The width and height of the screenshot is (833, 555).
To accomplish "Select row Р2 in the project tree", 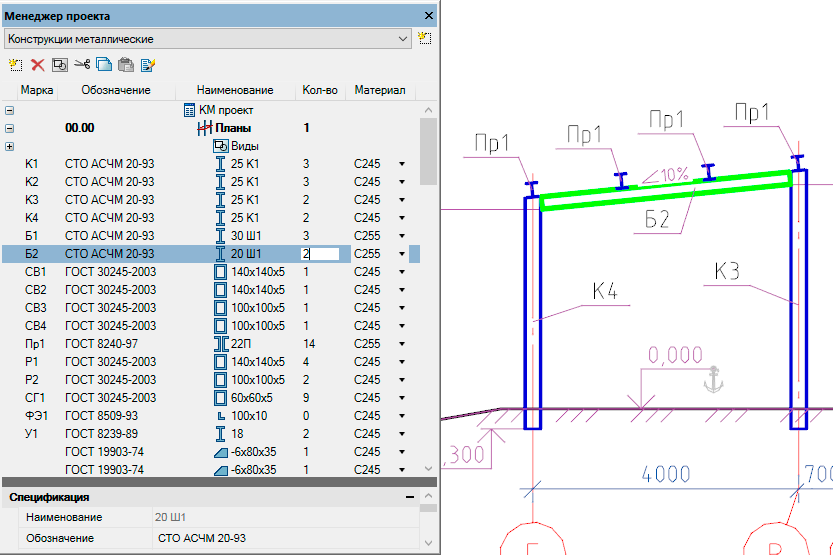I will (x=211, y=380).
